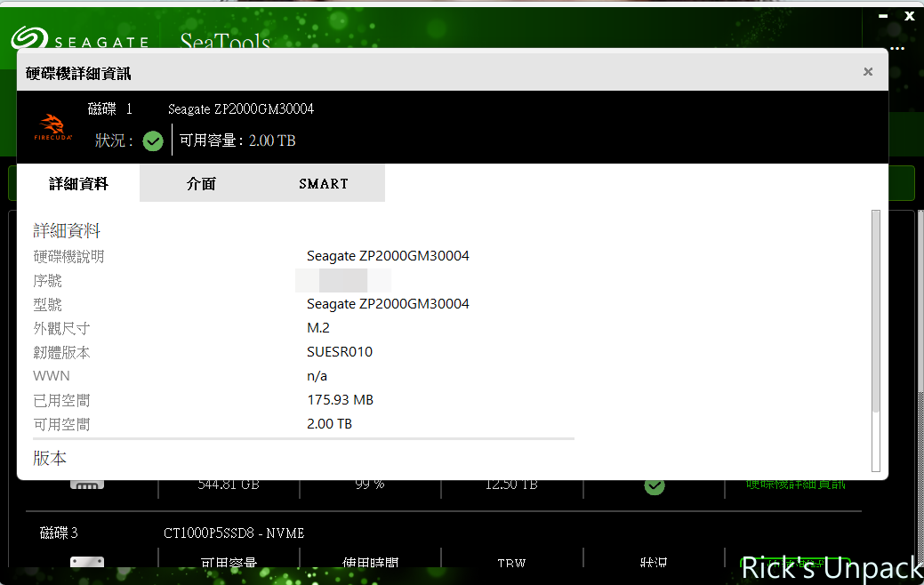Open the 介面 tab
The height and width of the screenshot is (585, 924).
click(x=201, y=184)
